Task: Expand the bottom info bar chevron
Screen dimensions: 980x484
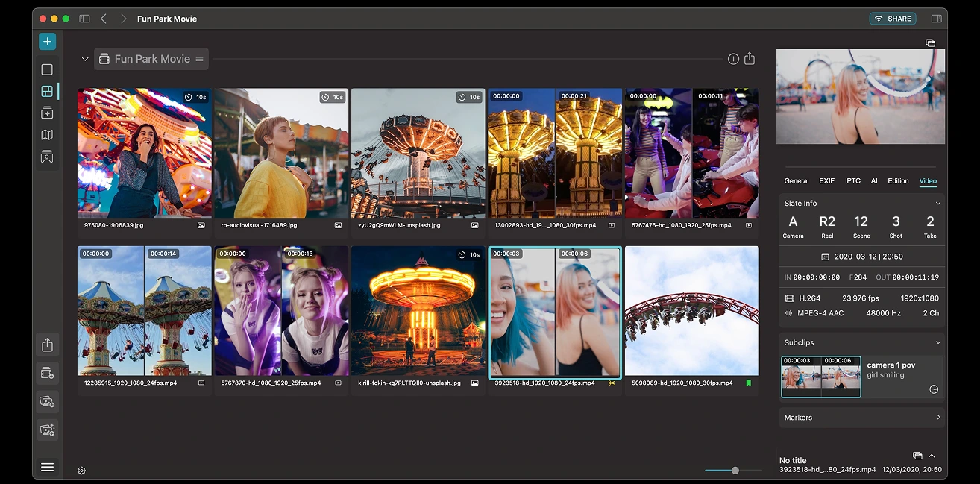Action: 932,456
